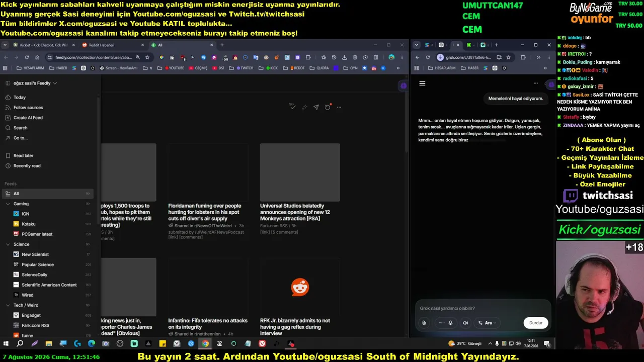Open Universal Studios article thumbnail
Screen dimensions: 644x362
pyautogui.click(x=300, y=172)
